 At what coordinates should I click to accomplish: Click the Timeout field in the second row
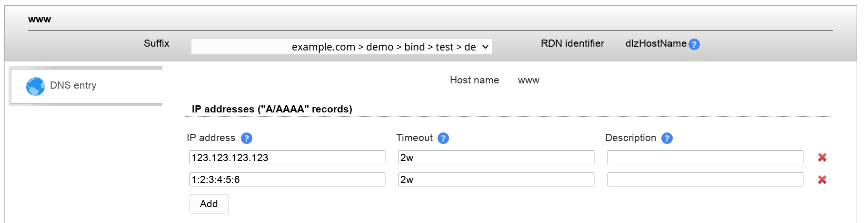point(496,180)
